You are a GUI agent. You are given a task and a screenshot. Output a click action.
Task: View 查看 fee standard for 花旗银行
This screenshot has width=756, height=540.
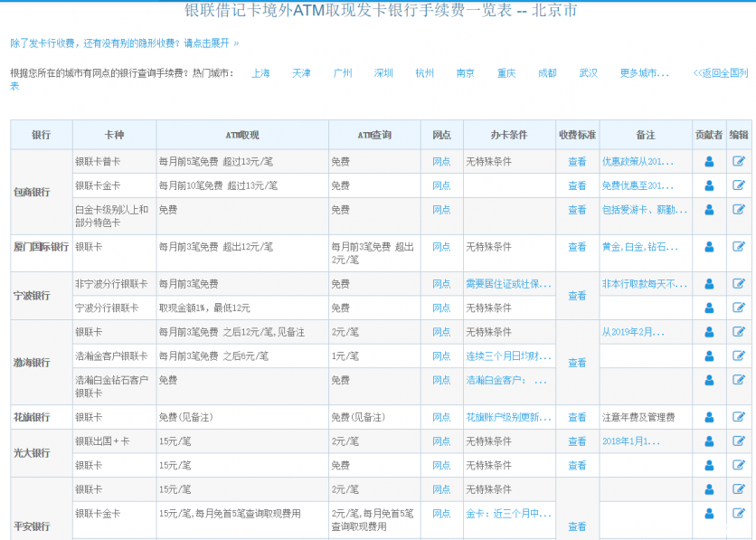pos(577,418)
